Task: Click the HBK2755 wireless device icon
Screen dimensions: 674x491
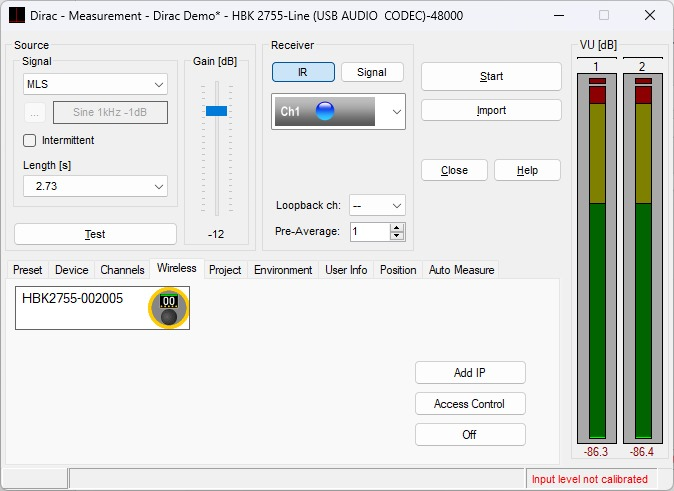Action: coord(169,308)
